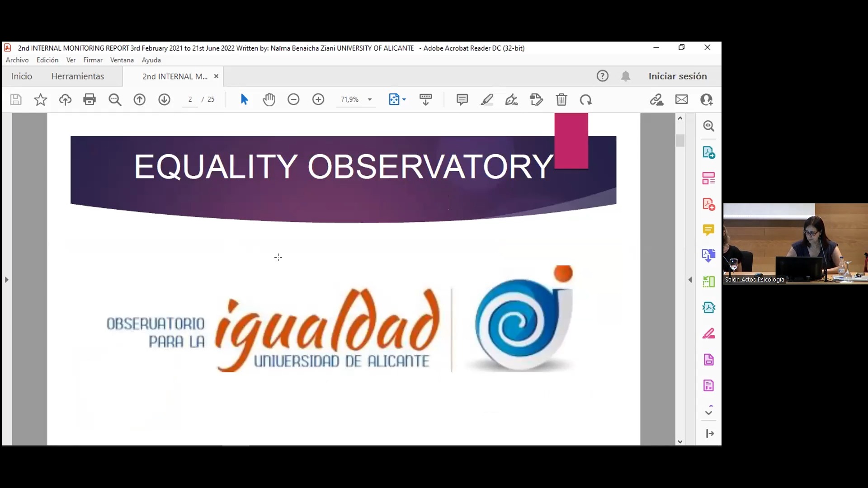Screen dimensions: 868x488
Task: Open yellow Comment tool in right panel
Action: (708, 230)
